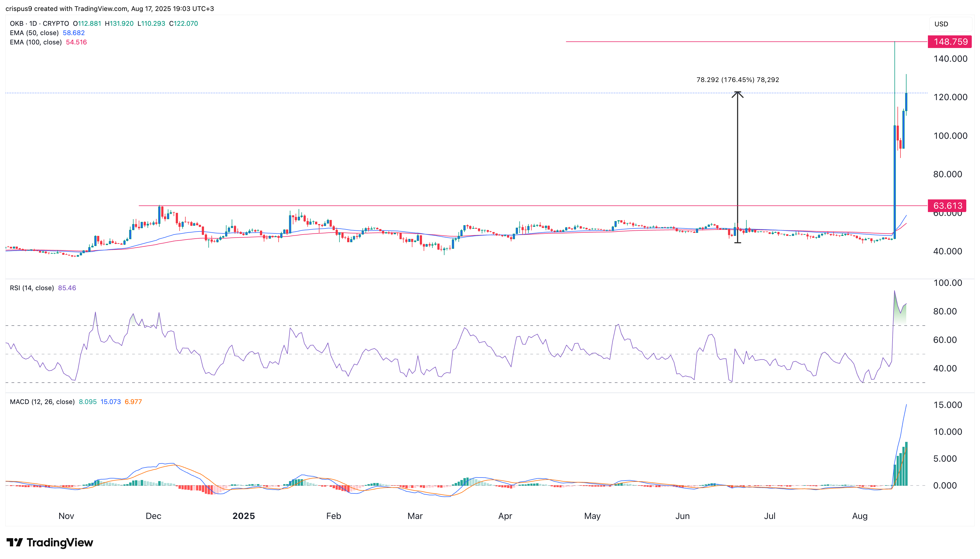Click the 78.292 (176.45%) measurement label
The height and width of the screenshot is (559, 980).
pos(738,80)
